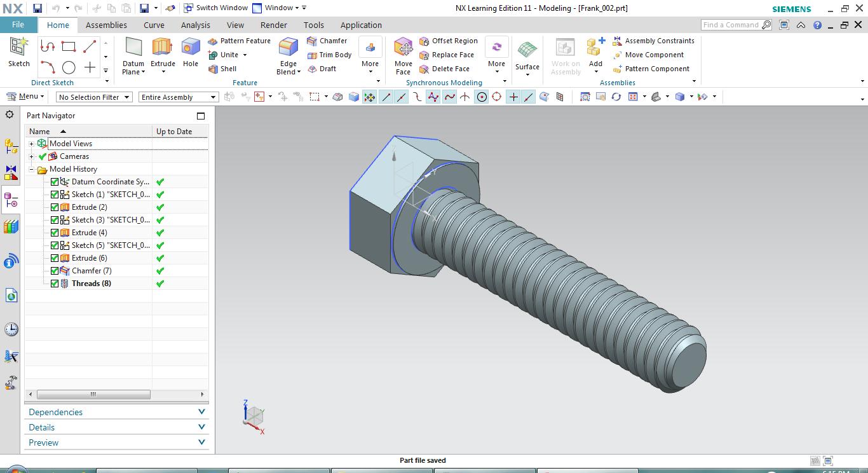The width and height of the screenshot is (868, 473).
Task: Click in the Find a Command field
Action: (731, 25)
